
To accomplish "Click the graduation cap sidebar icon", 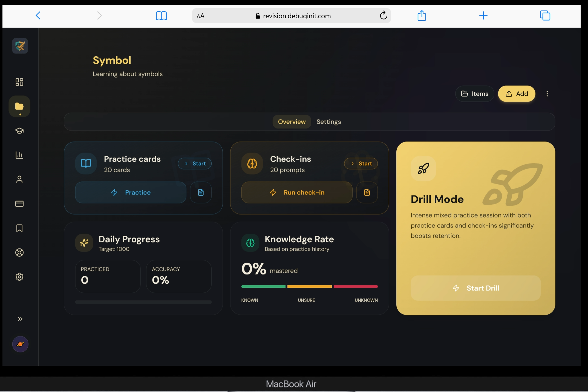I will coord(19,131).
